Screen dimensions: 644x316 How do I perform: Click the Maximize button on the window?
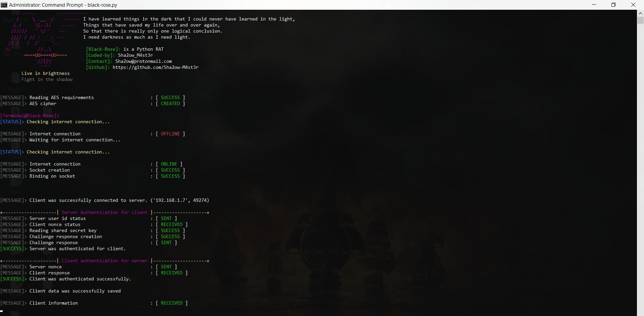pyautogui.click(x=613, y=5)
